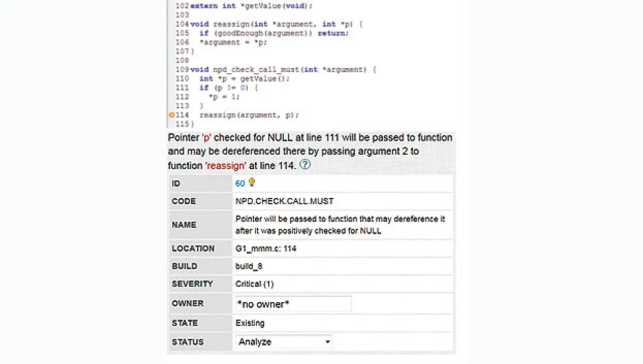
Task: Click the red 'reassign' function name in message
Action: click(x=226, y=165)
